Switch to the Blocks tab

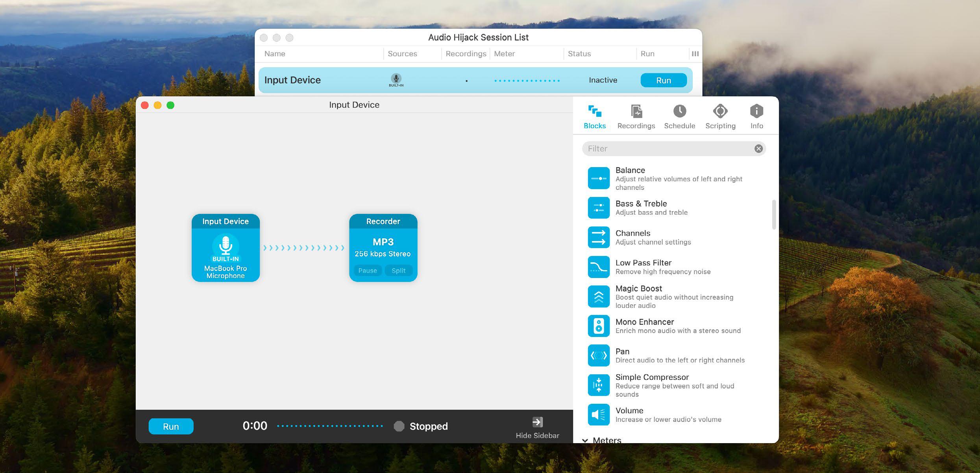click(594, 116)
